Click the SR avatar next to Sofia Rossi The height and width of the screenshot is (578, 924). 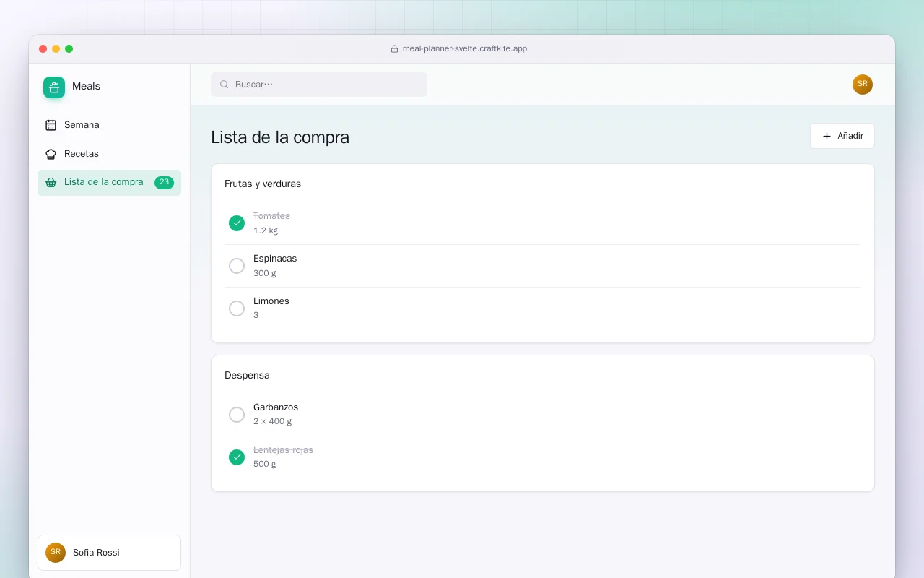click(56, 553)
